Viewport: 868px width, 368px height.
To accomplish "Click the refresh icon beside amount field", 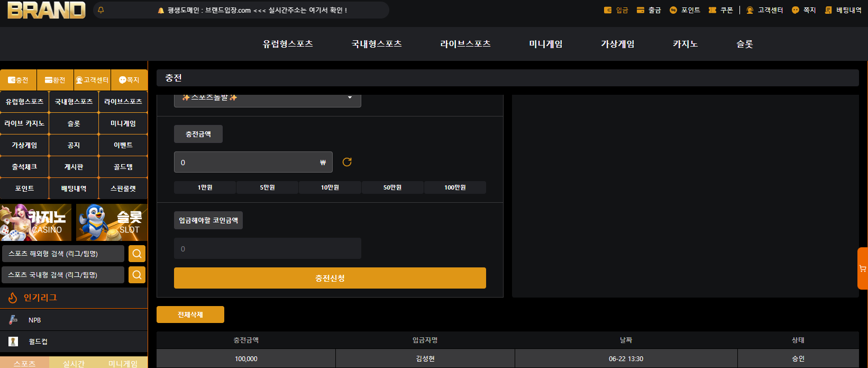I will click(347, 162).
